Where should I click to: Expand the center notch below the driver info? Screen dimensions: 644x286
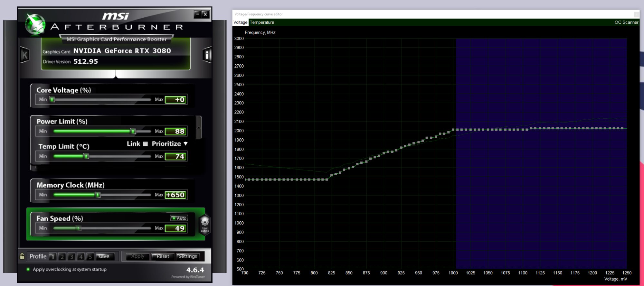point(116,75)
